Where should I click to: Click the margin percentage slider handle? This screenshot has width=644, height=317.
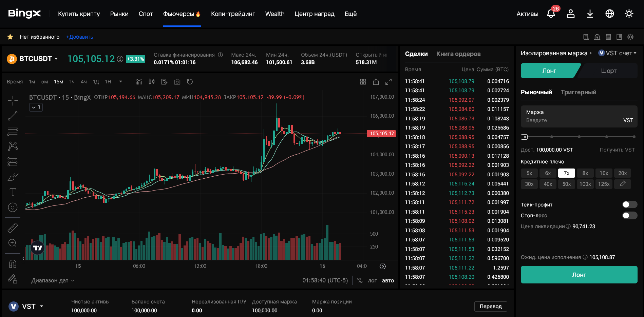[524, 137]
